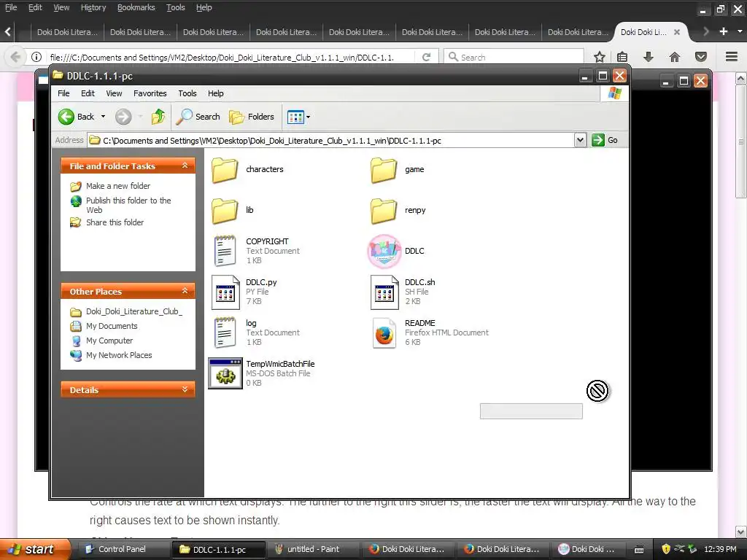The height and width of the screenshot is (560, 747).
Task: Go up one folder level
Action: coord(158,117)
